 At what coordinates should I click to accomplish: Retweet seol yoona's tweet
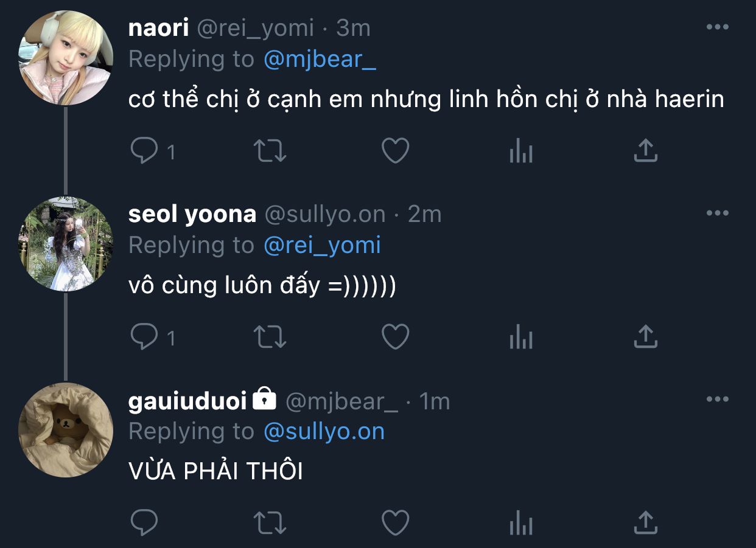click(270, 336)
